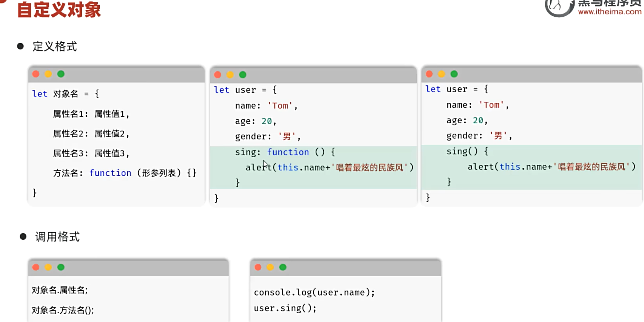Click the shorthand sing() { line
The image size is (644, 322).
pyautogui.click(x=467, y=152)
